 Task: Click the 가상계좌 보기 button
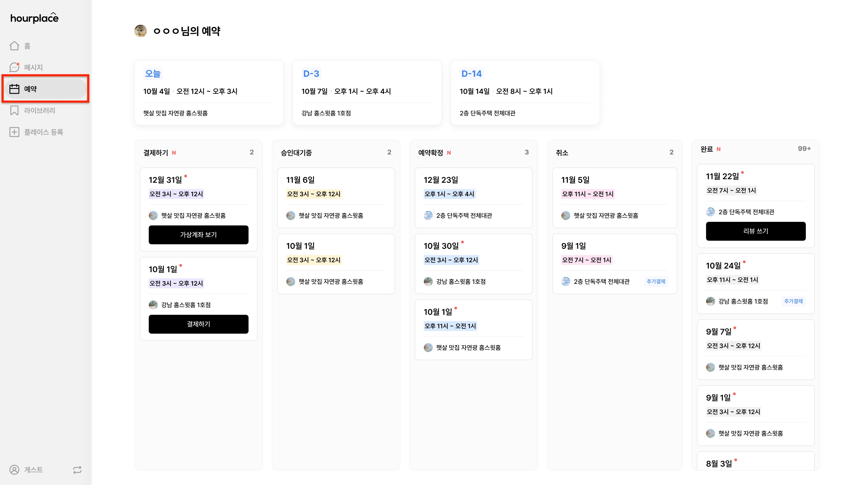(198, 235)
